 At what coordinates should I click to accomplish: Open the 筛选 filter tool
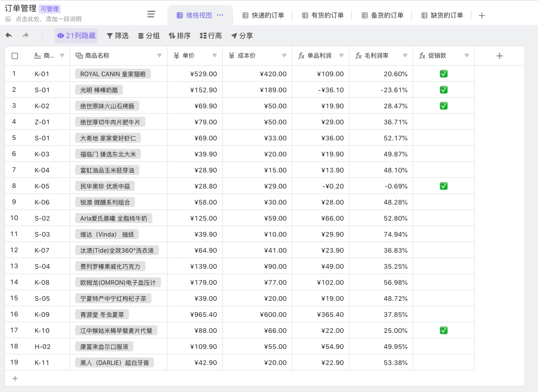coord(117,36)
